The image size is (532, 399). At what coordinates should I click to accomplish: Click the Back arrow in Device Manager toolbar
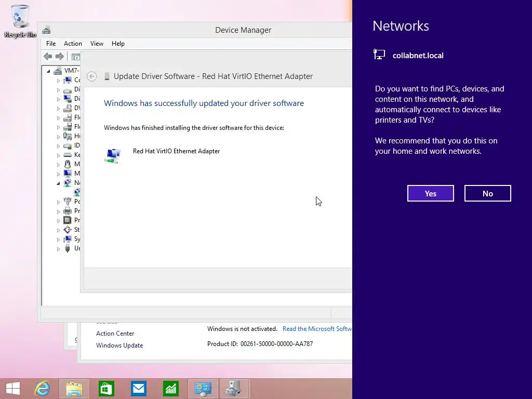tap(48, 56)
